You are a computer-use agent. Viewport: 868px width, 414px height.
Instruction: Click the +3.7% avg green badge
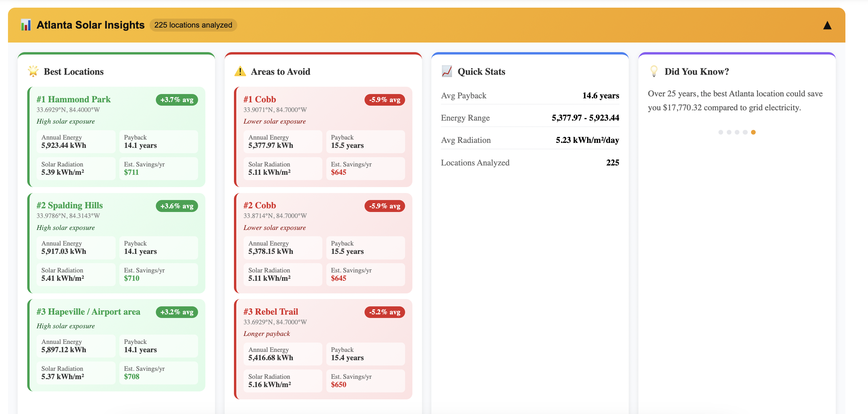176,100
